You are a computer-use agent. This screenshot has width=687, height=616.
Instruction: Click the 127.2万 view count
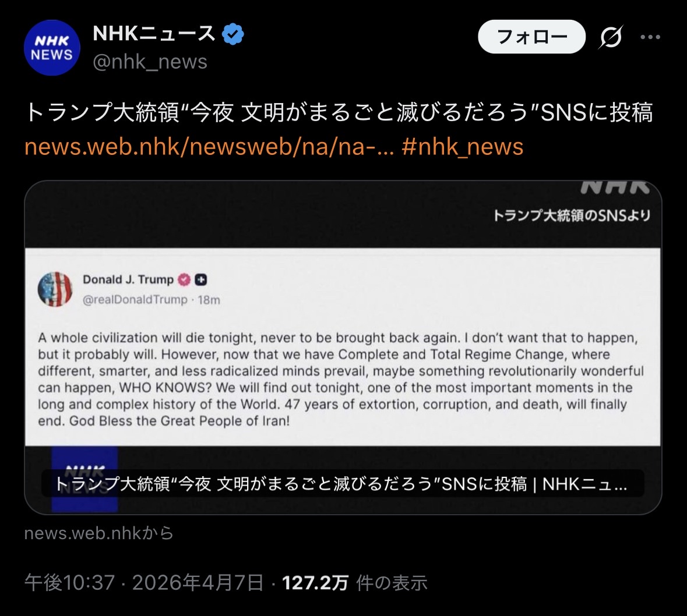[315, 583]
